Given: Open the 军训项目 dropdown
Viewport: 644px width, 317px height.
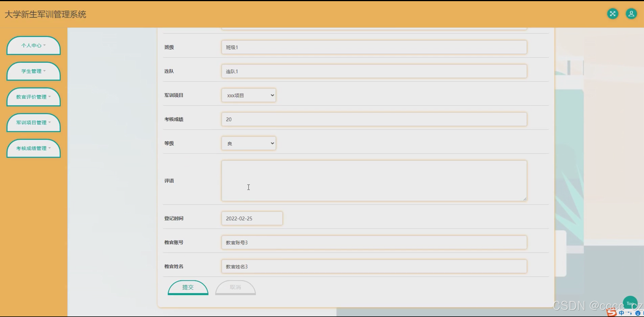Looking at the screenshot, I should coord(249,95).
